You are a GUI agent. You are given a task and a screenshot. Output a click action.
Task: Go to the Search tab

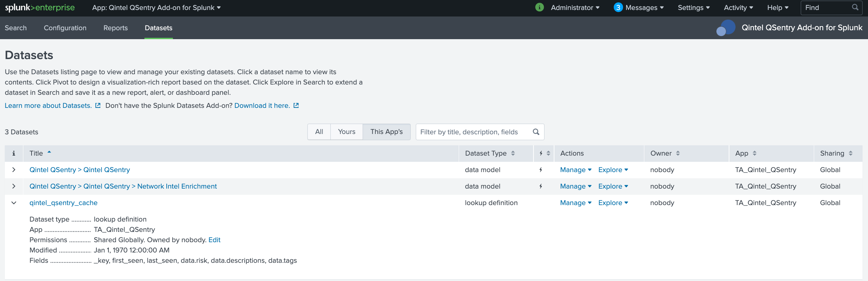[x=16, y=28]
